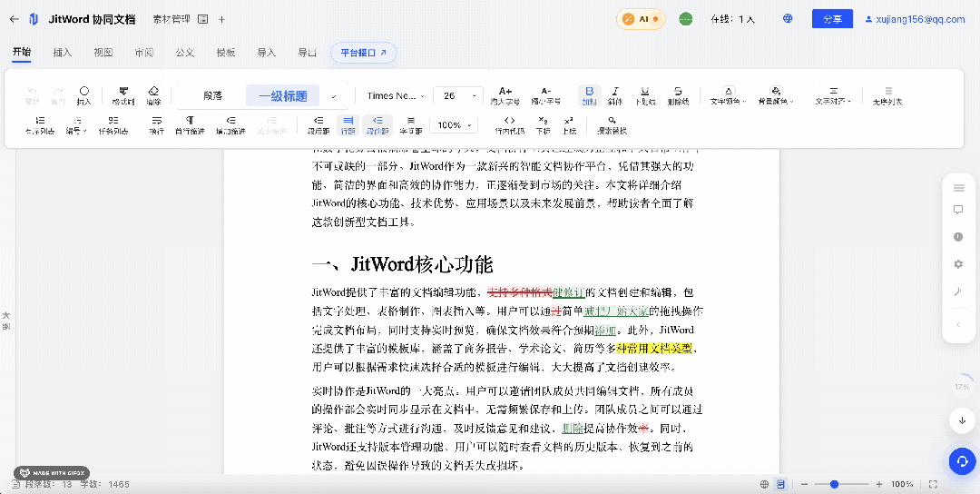Open the 100% spacing dropdown in toolbar

tap(454, 125)
